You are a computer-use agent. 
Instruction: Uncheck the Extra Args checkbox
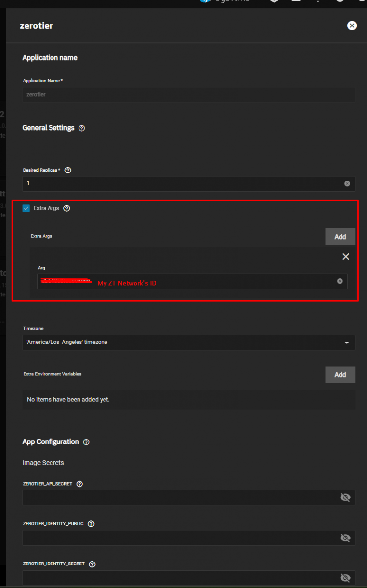[26, 208]
